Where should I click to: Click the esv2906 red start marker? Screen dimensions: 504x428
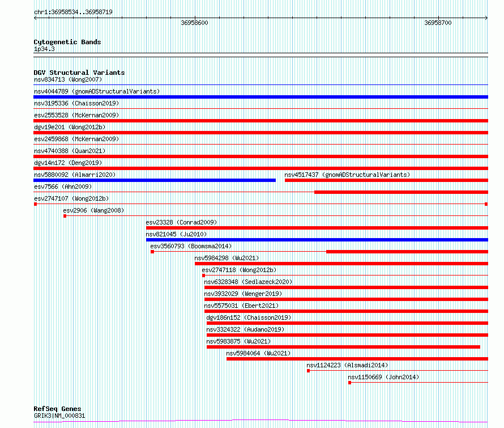pos(65,216)
